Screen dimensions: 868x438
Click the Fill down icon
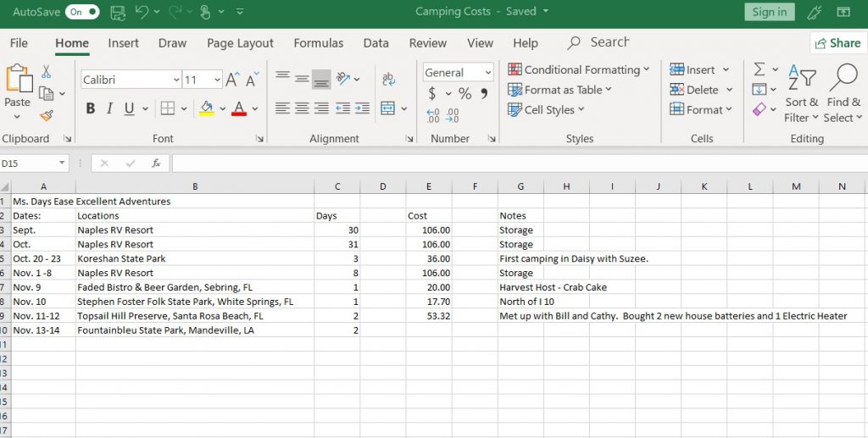point(759,90)
